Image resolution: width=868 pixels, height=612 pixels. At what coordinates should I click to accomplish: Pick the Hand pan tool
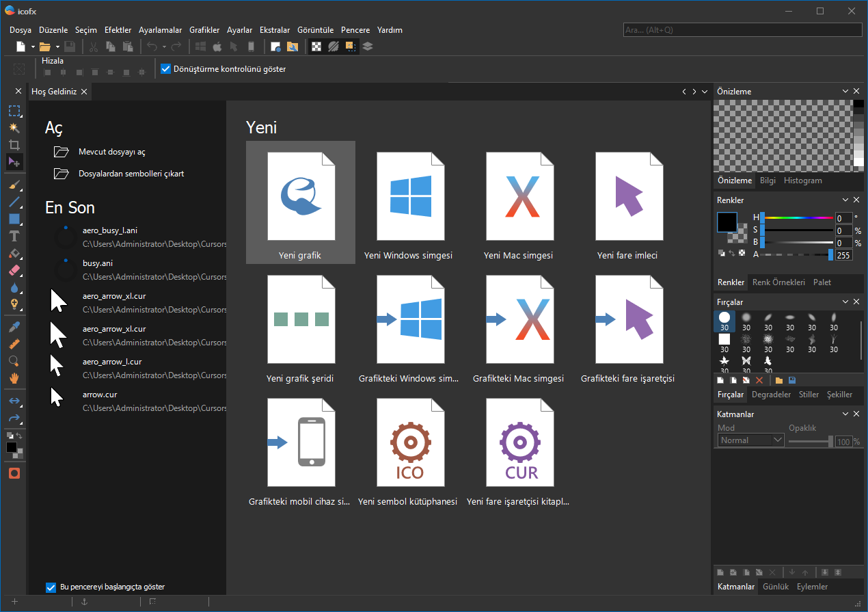[14, 378]
